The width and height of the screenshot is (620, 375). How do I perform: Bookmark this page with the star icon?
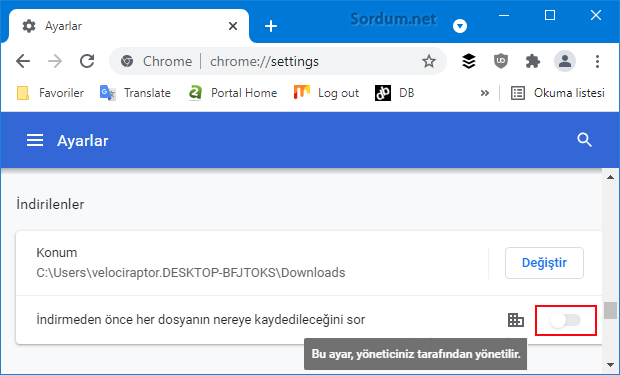point(429,61)
